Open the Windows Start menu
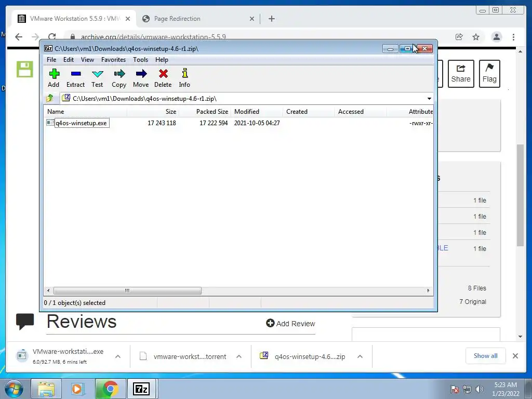 pos(14,389)
